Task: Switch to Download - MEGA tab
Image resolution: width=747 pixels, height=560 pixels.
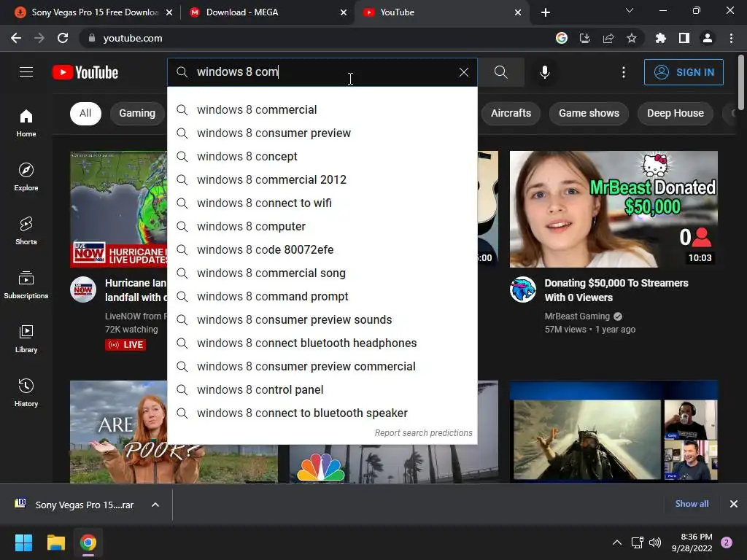Action: (268, 12)
